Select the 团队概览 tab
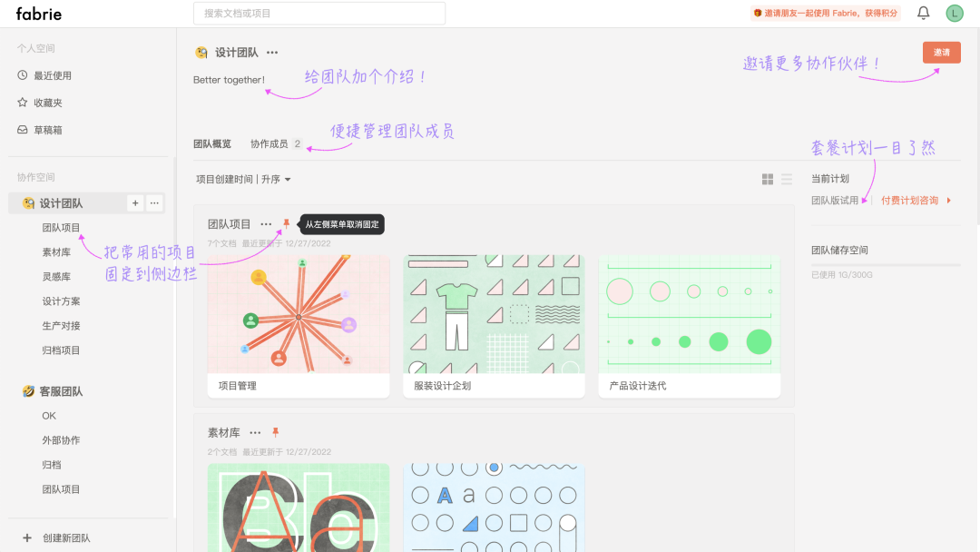 [211, 143]
